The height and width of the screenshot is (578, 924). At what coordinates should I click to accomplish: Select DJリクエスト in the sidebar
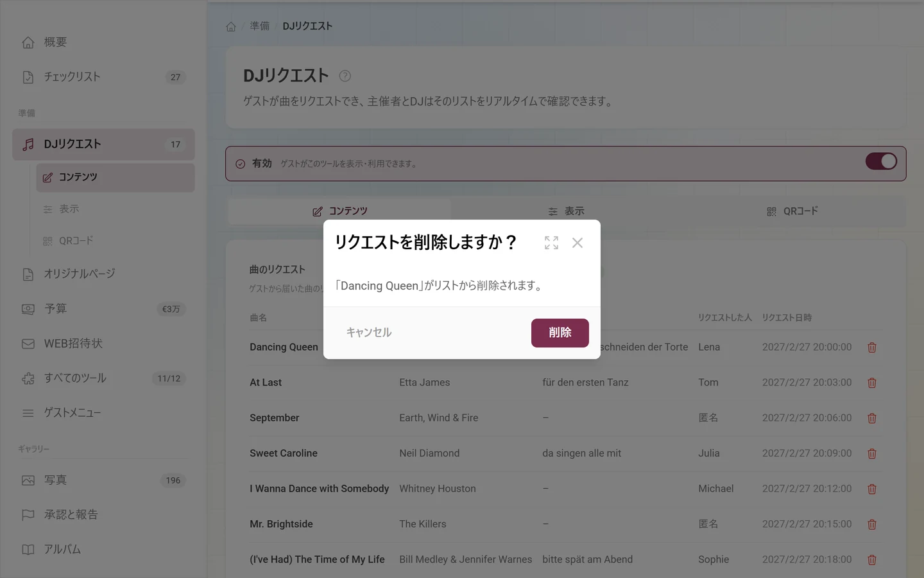103,144
